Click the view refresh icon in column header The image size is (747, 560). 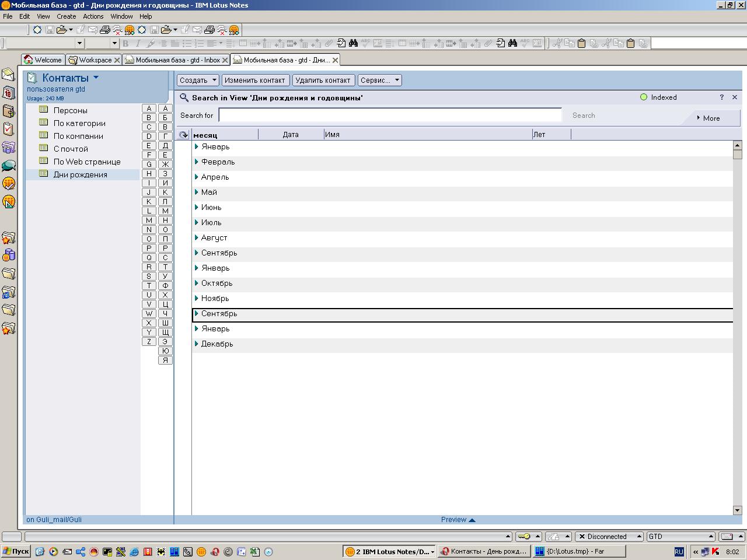(x=183, y=135)
